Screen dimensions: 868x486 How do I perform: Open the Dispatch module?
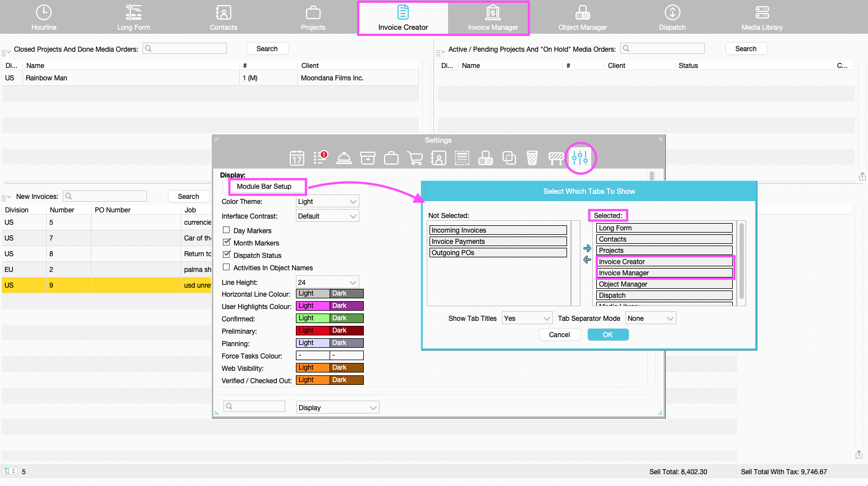(x=671, y=17)
